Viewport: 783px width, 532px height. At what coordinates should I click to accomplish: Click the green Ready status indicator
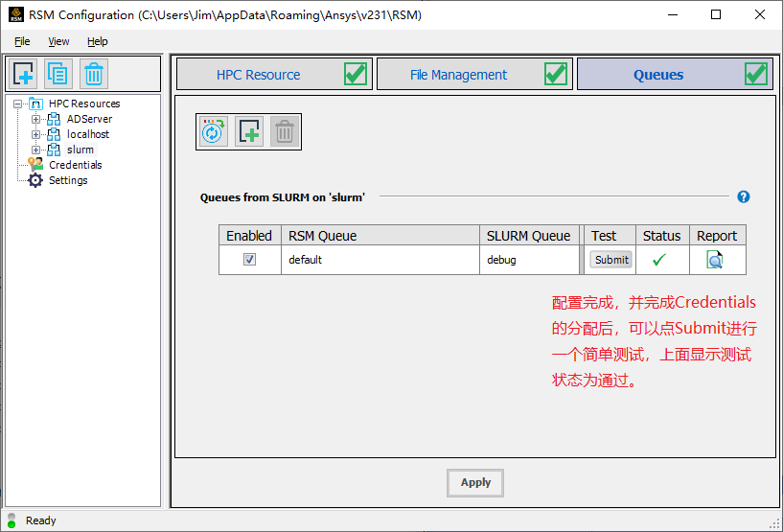(12, 523)
